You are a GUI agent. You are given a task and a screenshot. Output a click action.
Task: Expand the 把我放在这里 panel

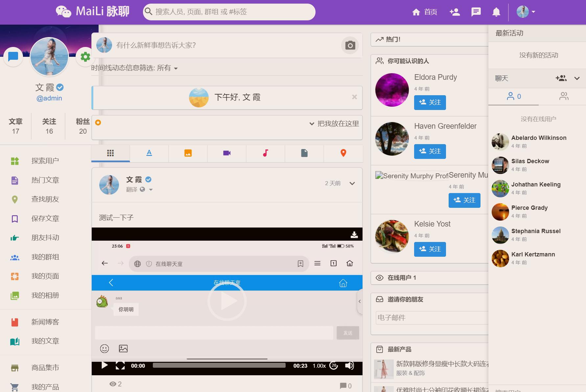334,124
